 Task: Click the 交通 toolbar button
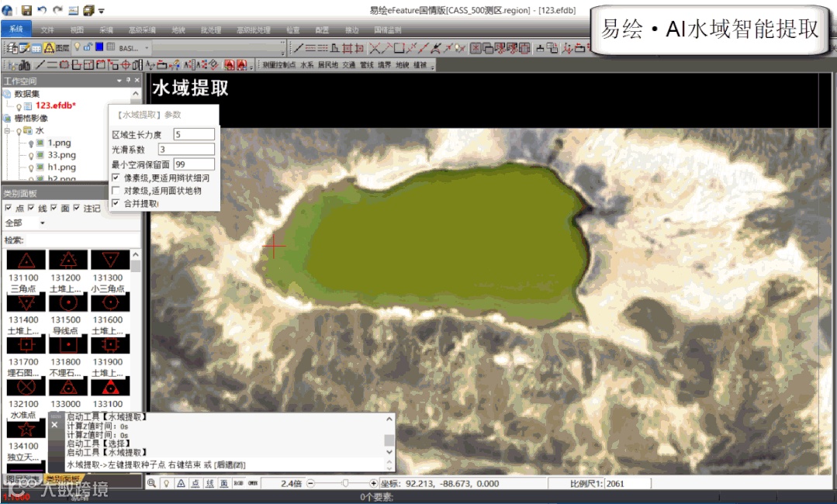point(348,65)
